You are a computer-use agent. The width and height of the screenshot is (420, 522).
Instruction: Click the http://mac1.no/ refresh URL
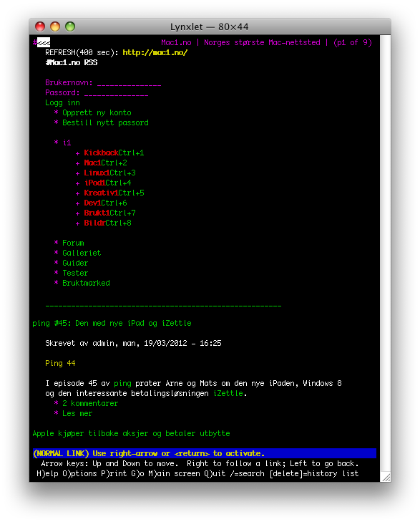(x=155, y=52)
